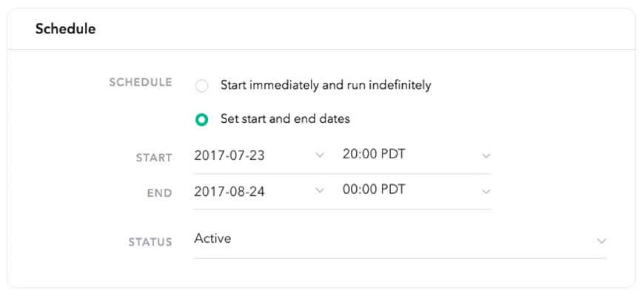Click the blank middle of the Status field
The width and height of the screenshot is (644, 296).
pyautogui.click(x=407, y=240)
